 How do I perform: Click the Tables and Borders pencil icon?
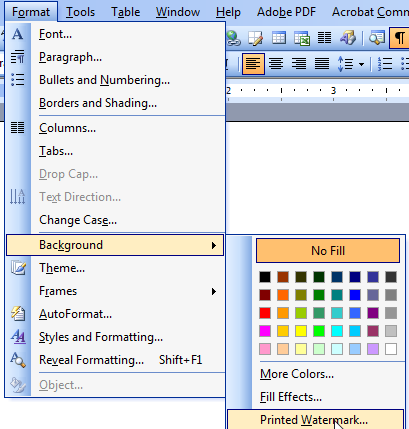256,38
